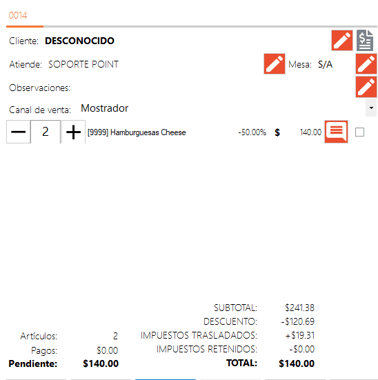Decrease Hamburguesas Cheese quantity with minus
Screen dimensions: 378x380
pyautogui.click(x=18, y=132)
